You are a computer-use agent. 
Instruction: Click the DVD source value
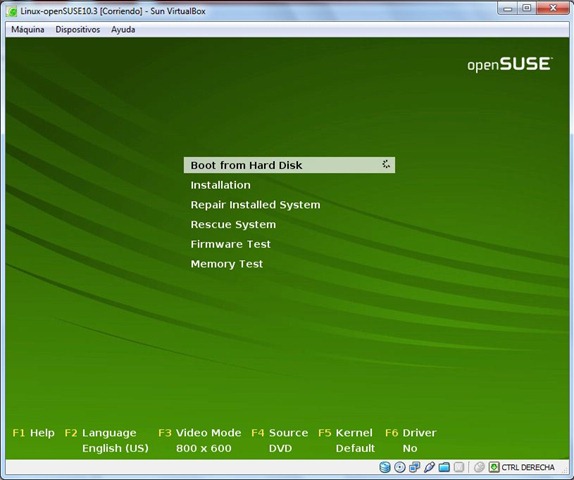pos(280,449)
